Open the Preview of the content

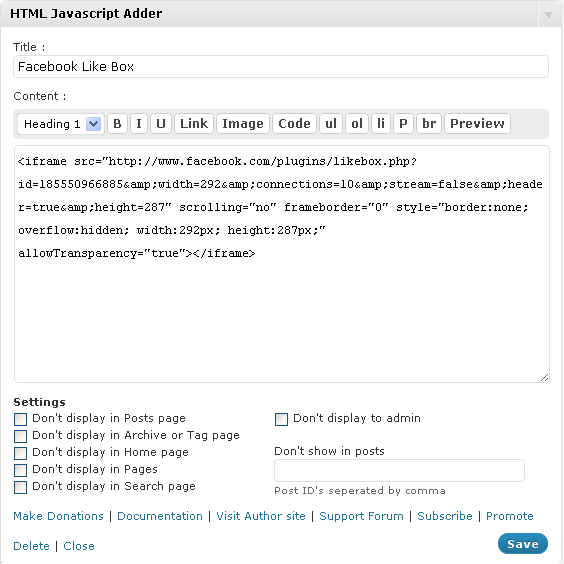coord(477,124)
